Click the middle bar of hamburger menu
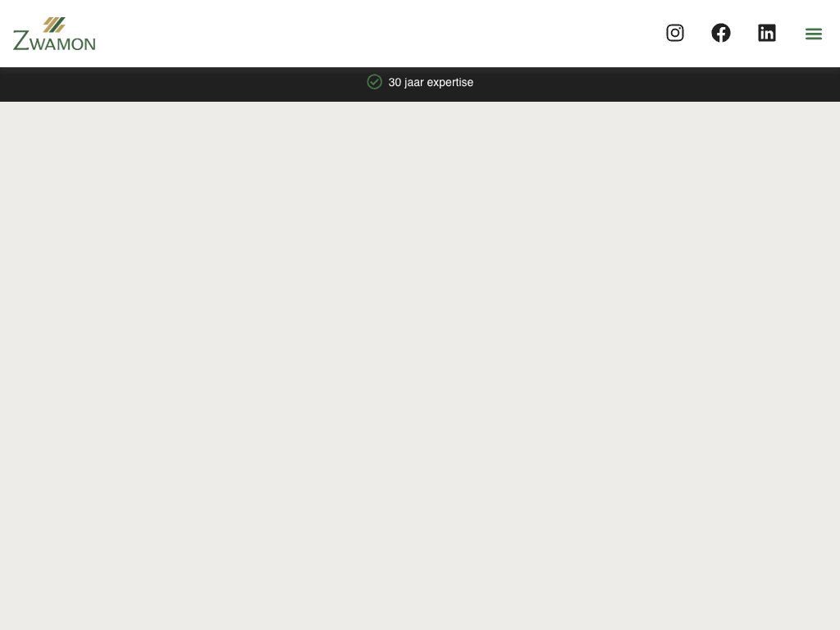 (x=814, y=34)
